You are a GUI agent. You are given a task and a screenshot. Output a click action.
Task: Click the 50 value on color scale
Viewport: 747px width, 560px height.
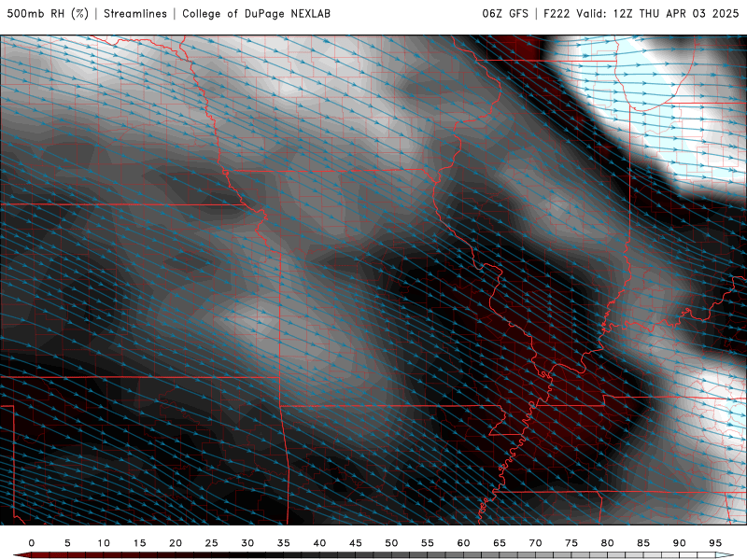[391, 543]
